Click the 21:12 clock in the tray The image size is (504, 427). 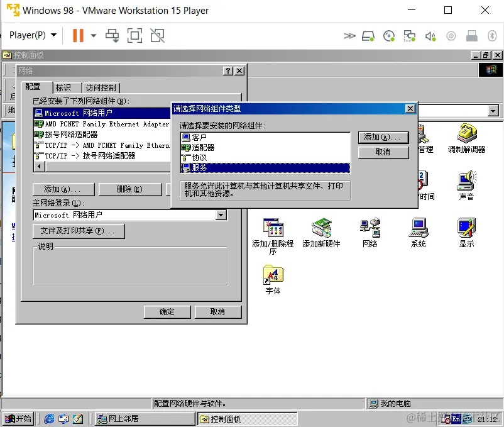tap(487, 419)
